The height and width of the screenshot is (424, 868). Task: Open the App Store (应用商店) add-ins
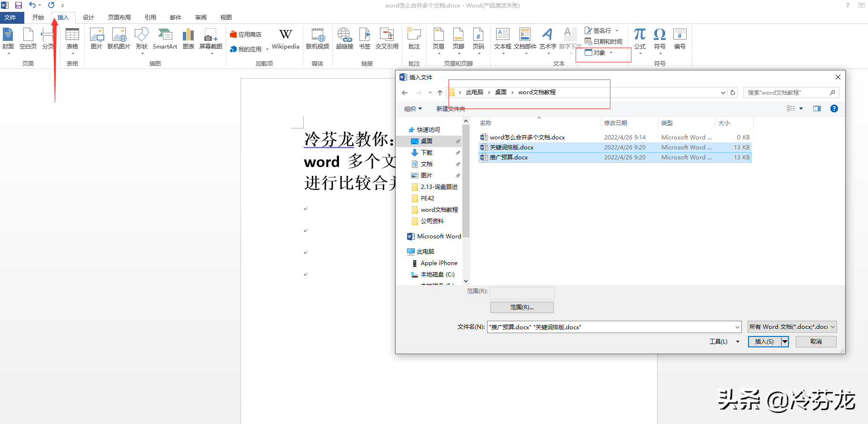(246, 34)
